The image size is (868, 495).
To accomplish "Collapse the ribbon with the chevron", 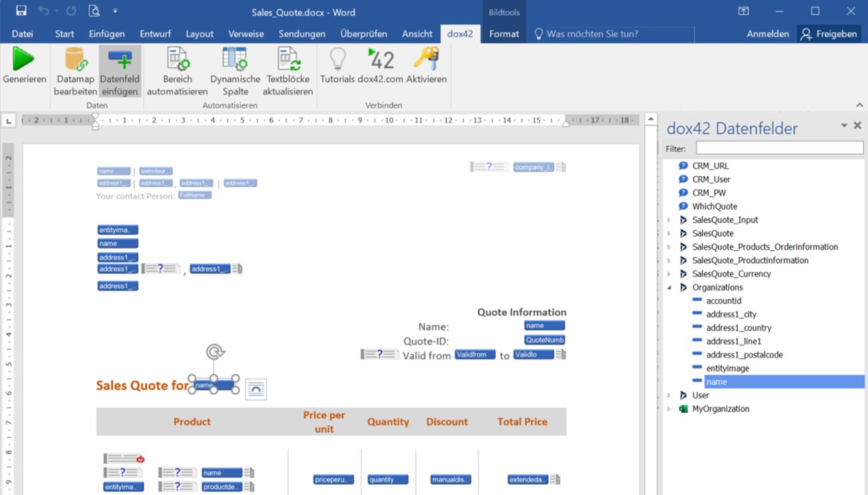I will 860,105.
